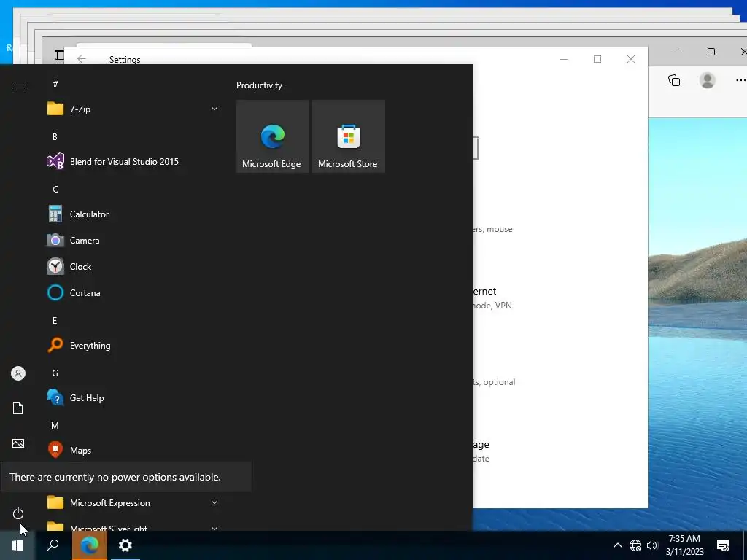Open the Start menu hamburger expand button

pyautogui.click(x=18, y=85)
